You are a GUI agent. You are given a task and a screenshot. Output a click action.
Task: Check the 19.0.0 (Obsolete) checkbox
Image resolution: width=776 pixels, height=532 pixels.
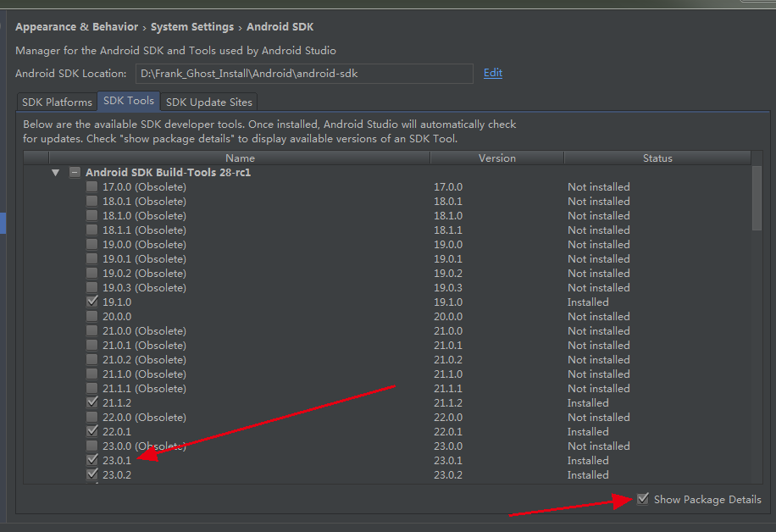click(x=92, y=245)
